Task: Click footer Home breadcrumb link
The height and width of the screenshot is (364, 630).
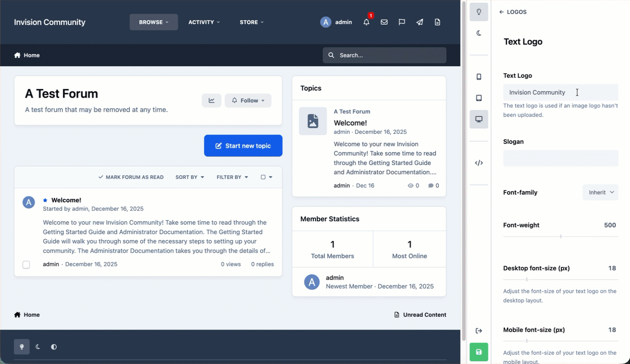Action: click(27, 315)
